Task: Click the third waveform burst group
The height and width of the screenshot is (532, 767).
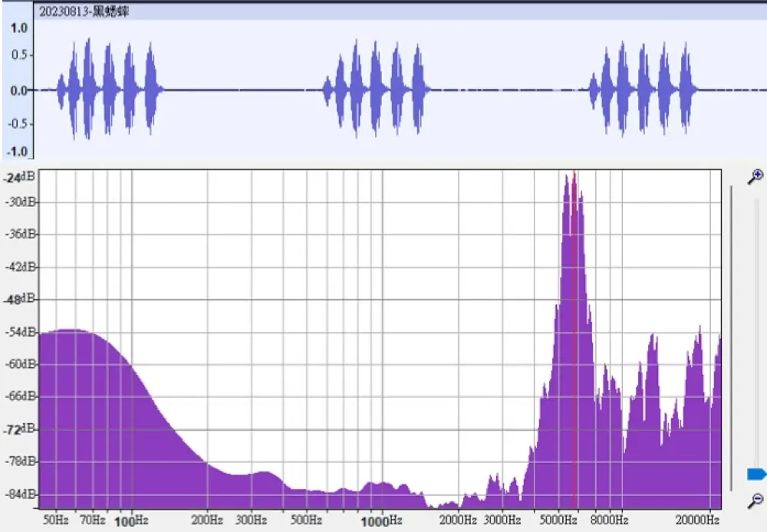Action: pos(642,90)
